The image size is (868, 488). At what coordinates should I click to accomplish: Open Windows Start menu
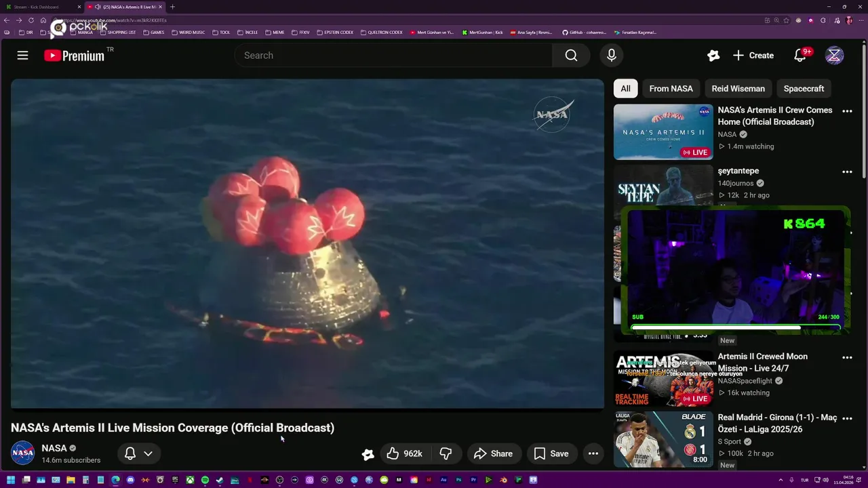(11, 481)
